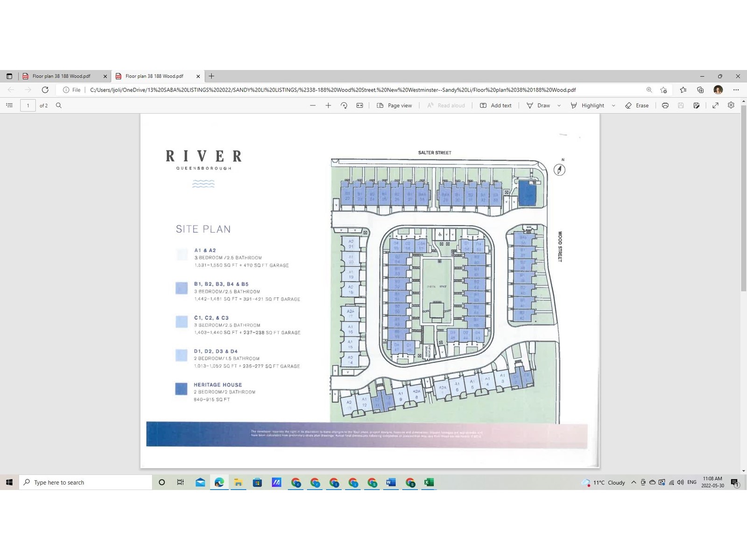Select the Erase tool
747x560 pixels.
tap(637, 105)
